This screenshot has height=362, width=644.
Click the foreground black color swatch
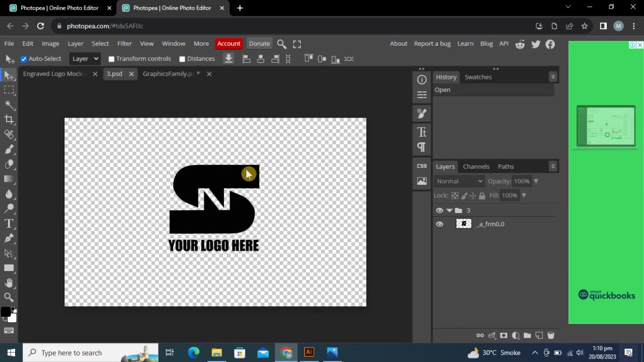click(6, 312)
